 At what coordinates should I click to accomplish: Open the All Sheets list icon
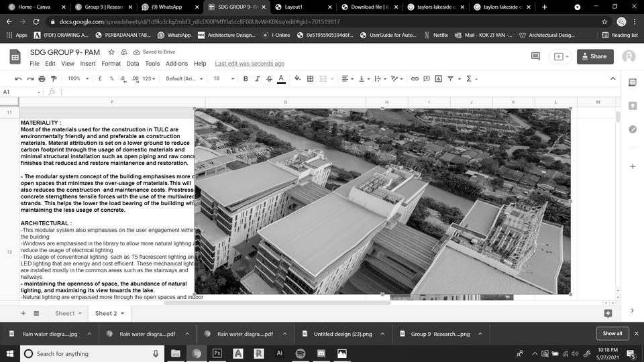click(x=36, y=313)
